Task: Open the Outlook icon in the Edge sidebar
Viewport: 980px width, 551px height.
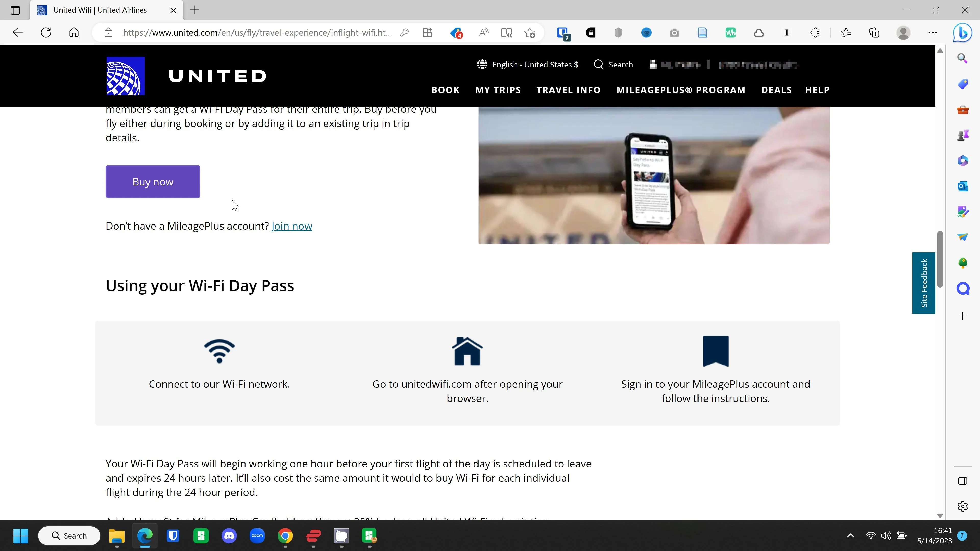Action: point(962,186)
